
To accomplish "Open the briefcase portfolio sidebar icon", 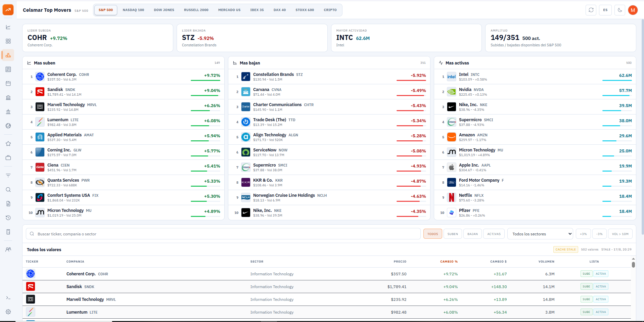I will pos(8,158).
